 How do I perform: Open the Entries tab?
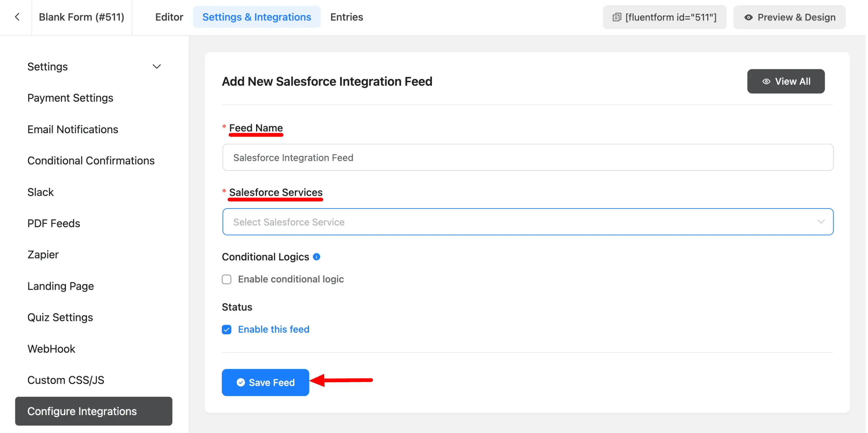pos(347,17)
